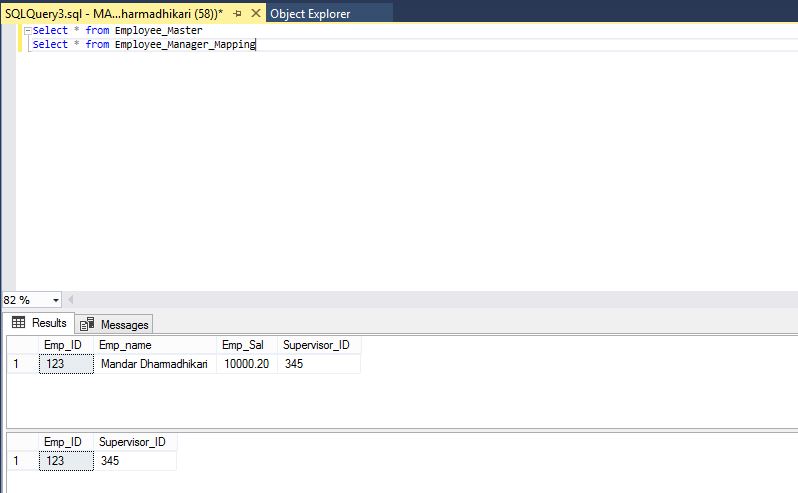
Task: Pin the SQLQuery3.sql tab
Action: pyautogui.click(x=237, y=14)
